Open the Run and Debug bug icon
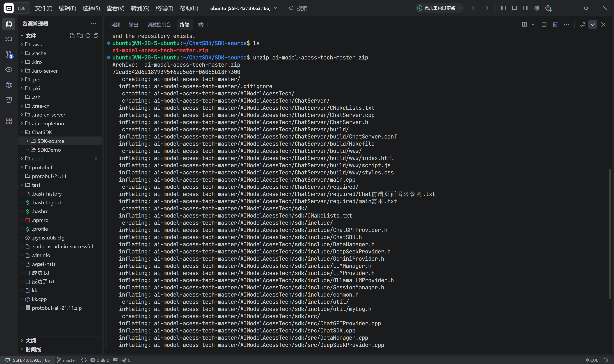This screenshot has height=364, width=614. point(9,85)
